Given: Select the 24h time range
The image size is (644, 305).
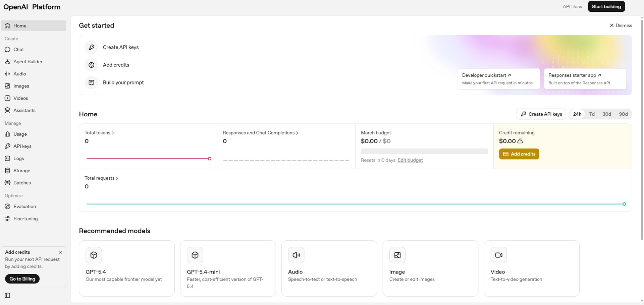Looking at the screenshot, I should coord(577,114).
